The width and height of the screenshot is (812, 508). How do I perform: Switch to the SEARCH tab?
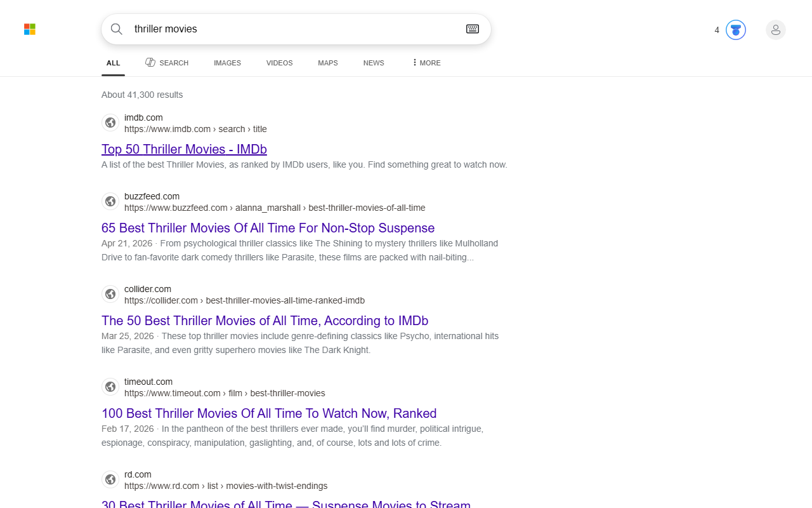pyautogui.click(x=167, y=63)
